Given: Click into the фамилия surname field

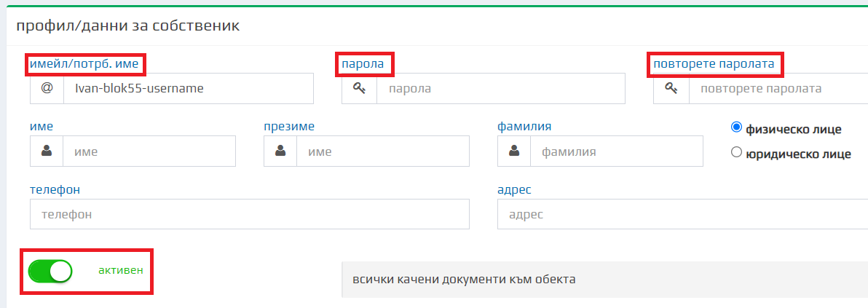Looking at the screenshot, I should (616, 151).
